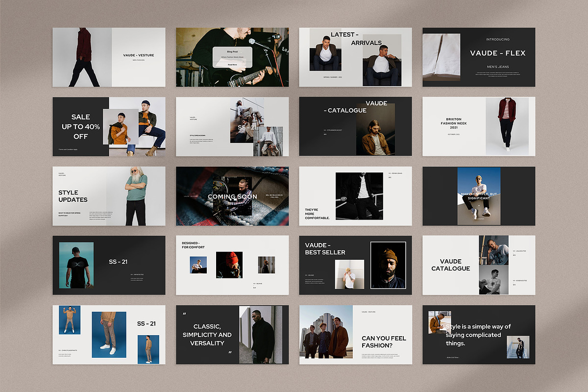Click the teal photo of the man in the black t-shirt

(x=76, y=265)
